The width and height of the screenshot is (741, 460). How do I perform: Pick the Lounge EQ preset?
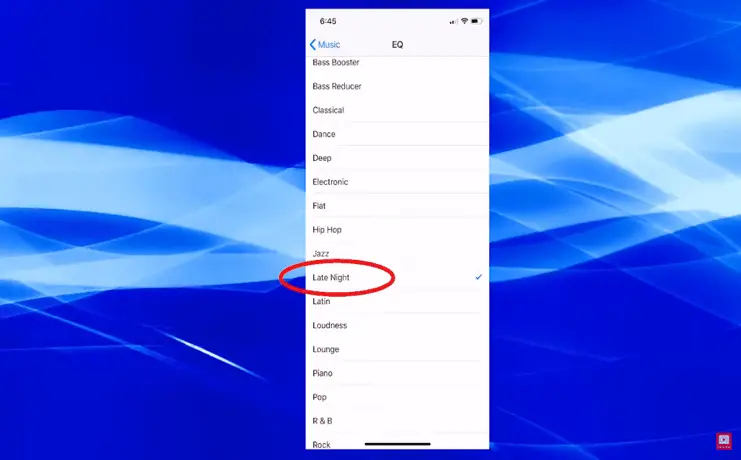point(397,349)
